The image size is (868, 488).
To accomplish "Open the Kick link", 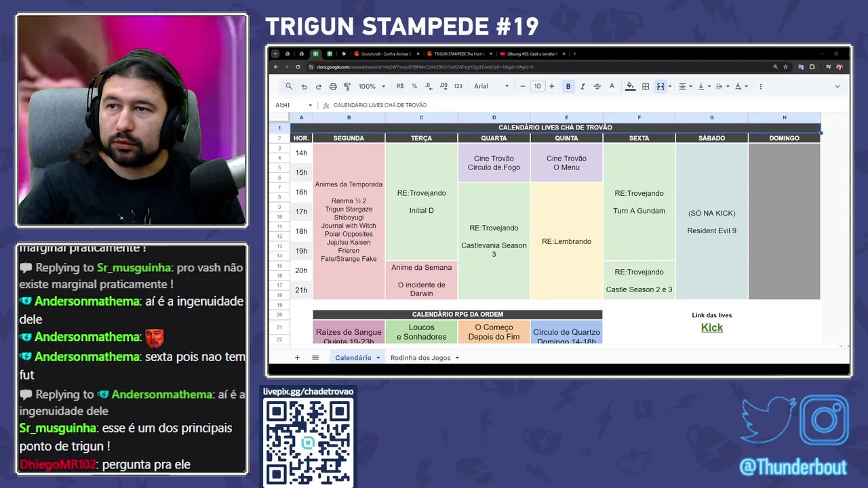I will 712,327.
